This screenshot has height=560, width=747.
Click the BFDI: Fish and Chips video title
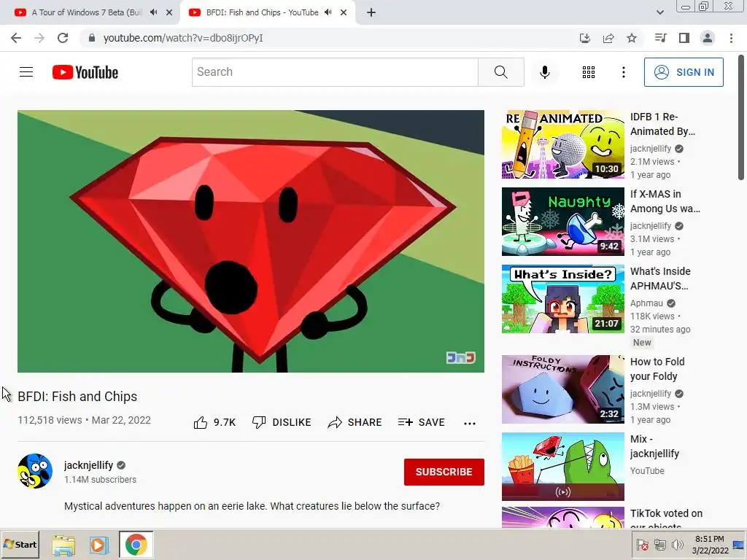(x=77, y=396)
